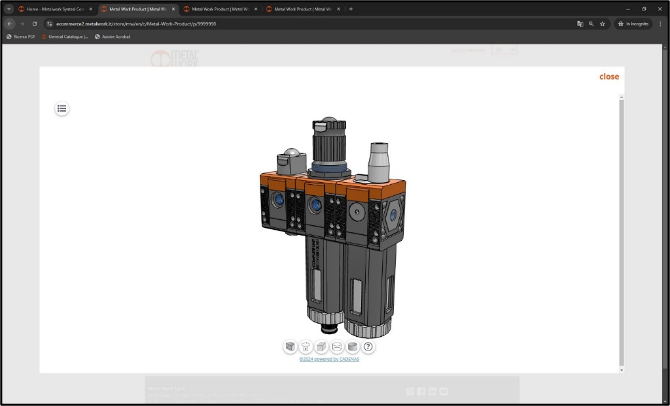670x406 pixels.
Task: Select the exploded view icon in viewer toolbar
Action: click(306, 346)
